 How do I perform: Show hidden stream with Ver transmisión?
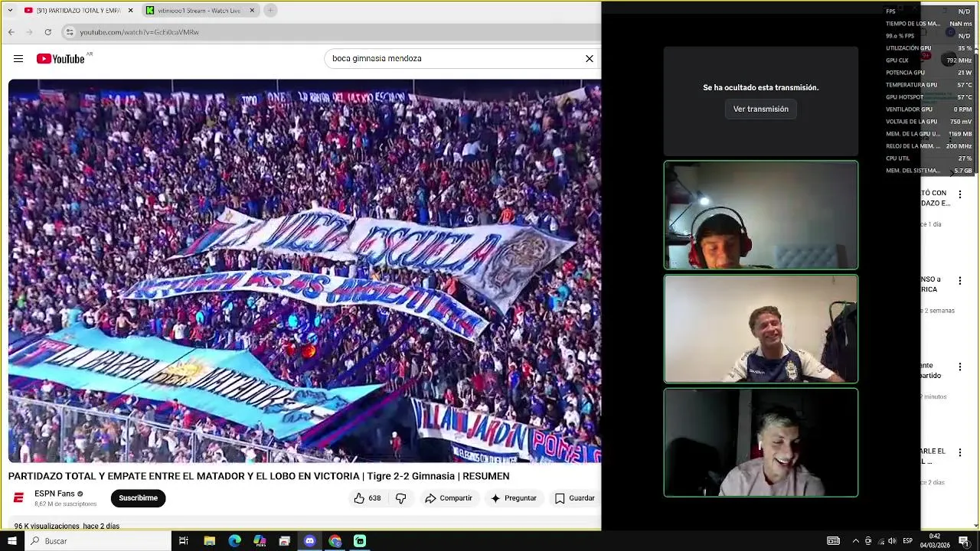coord(761,109)
